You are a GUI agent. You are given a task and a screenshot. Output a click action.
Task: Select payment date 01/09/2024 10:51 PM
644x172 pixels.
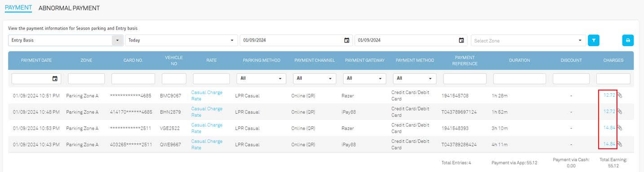[x=37, y=95]
